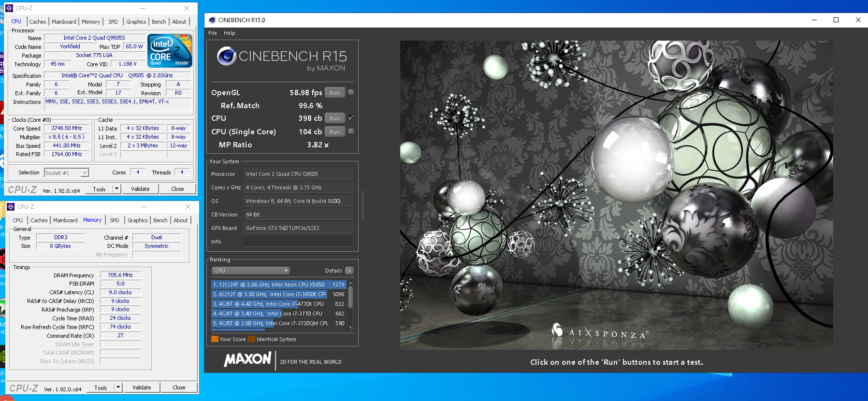Click the orange Your Score color swatch
Viewport: 868px width, 401px height.
tap(215, 339)
